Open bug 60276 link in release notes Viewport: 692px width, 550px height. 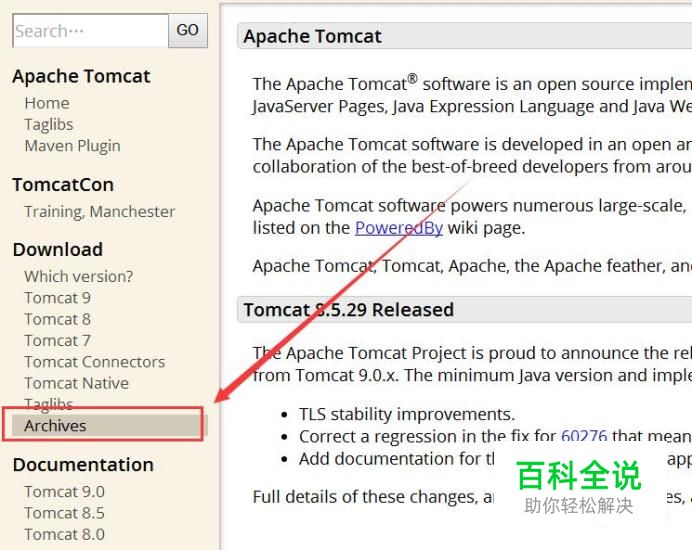pos(584,437)
